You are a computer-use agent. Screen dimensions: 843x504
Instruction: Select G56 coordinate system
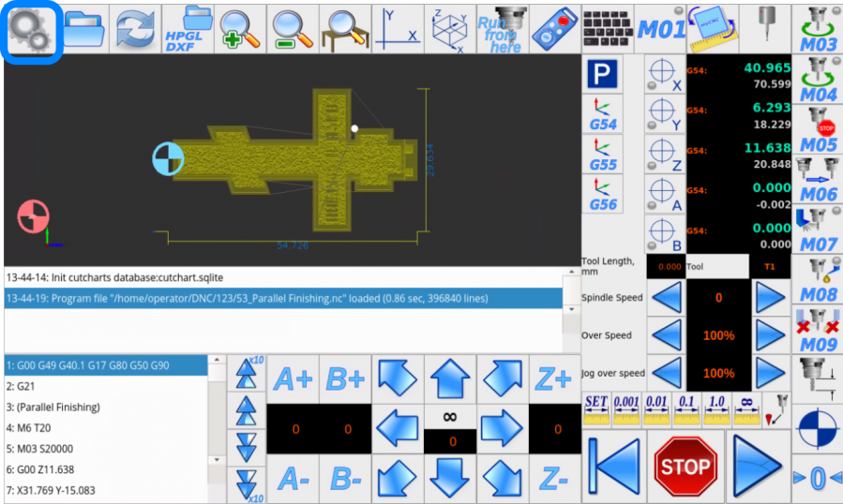tap(602, 194)
